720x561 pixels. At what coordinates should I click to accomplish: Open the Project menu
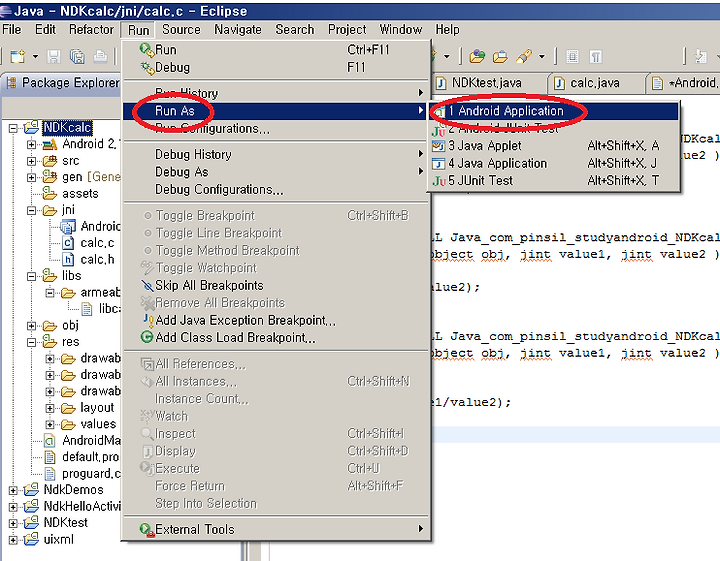pyautogui.click(x=347, y=29)
